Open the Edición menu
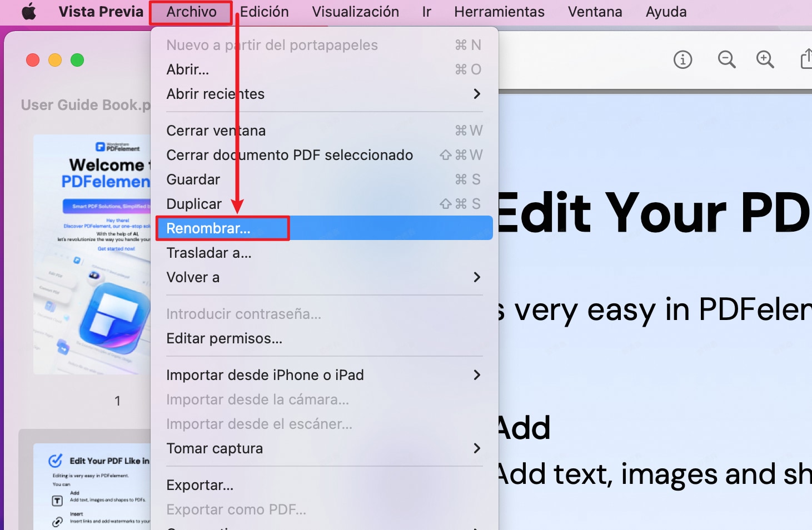 tap(264, 12)
